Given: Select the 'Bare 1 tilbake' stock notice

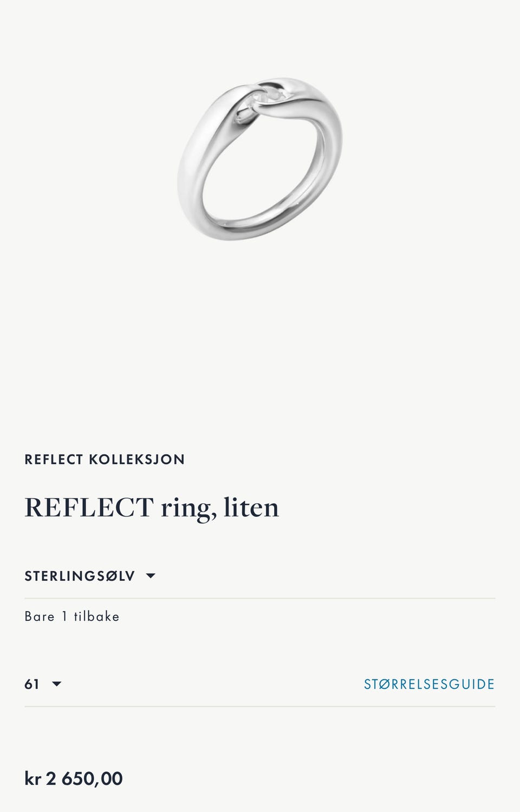Looking at the screenshot, I should pos(72,617).
